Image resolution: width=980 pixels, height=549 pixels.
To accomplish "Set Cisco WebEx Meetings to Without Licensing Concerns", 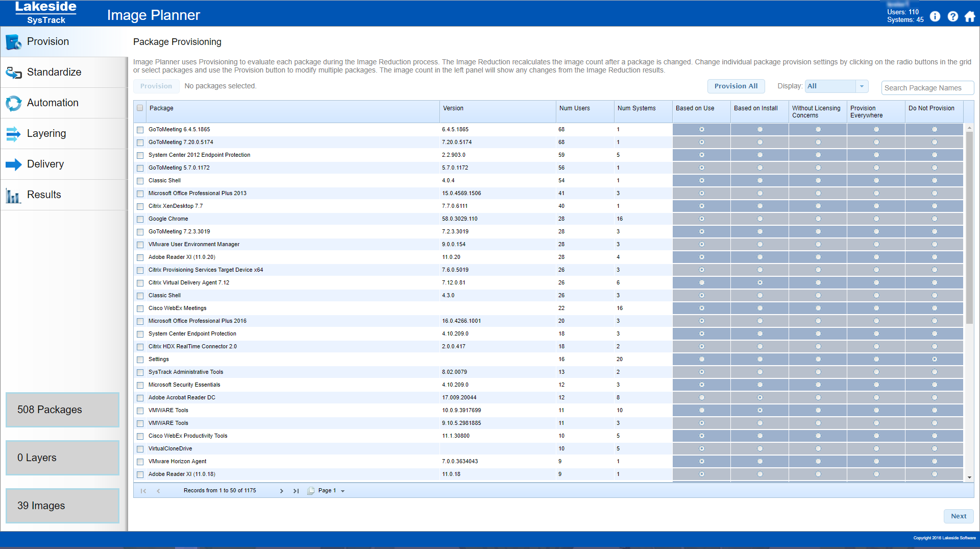I will pyautogui.click(x=818, y=308).
